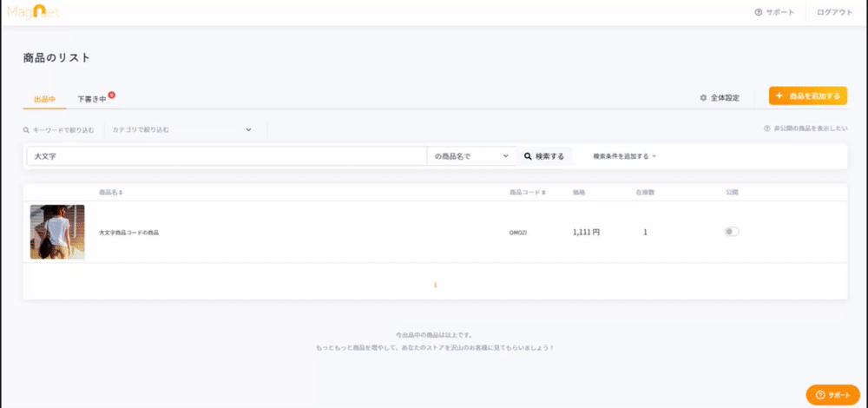The height and width of the screenshot is (408, 868).
Task: Open floating orange サポート button
Action: click(x=832, y=395)
